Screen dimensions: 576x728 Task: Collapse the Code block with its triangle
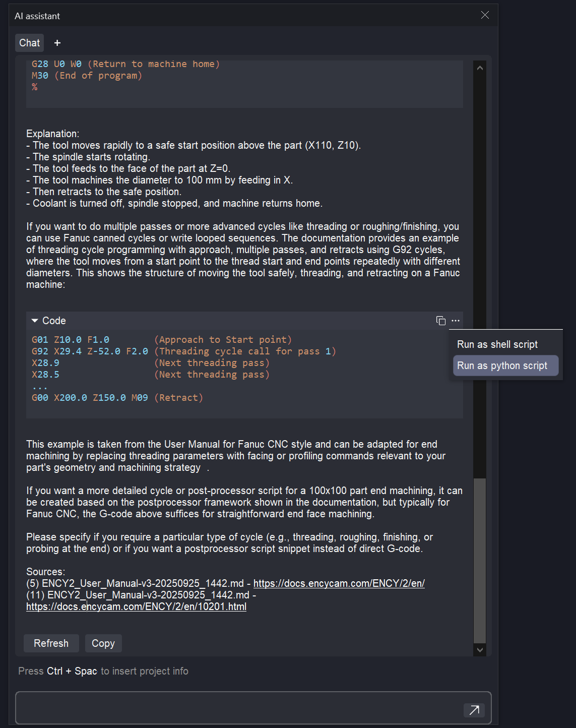[x=35, y=321]
